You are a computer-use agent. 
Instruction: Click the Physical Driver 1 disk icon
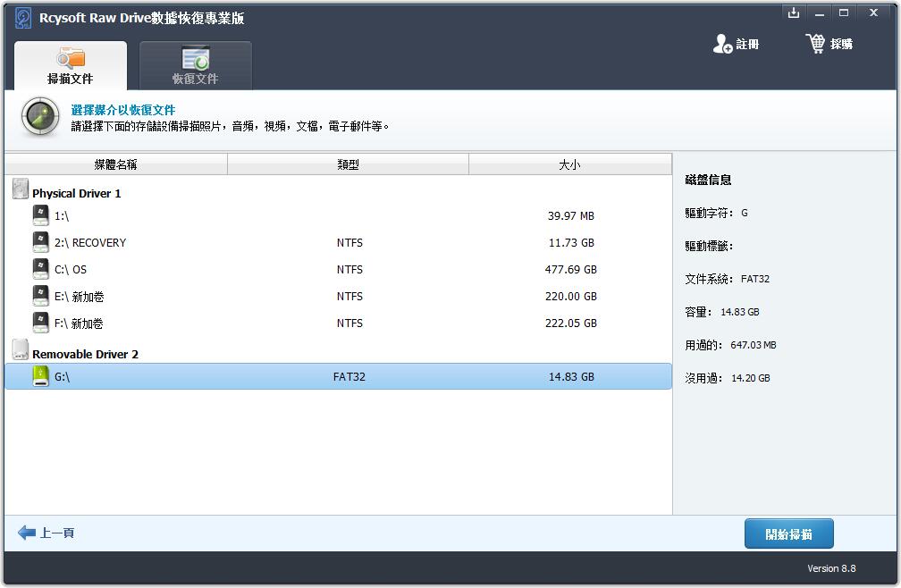tap(21, 190)
